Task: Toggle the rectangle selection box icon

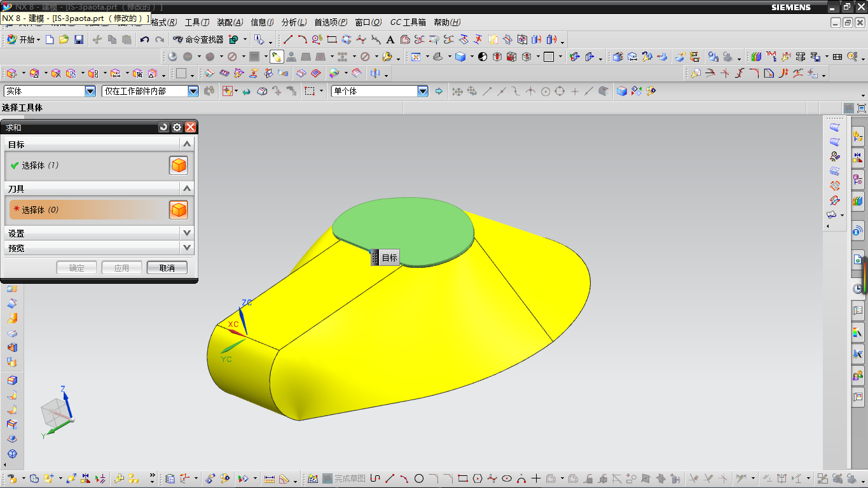Action: (x=310, y=92)
